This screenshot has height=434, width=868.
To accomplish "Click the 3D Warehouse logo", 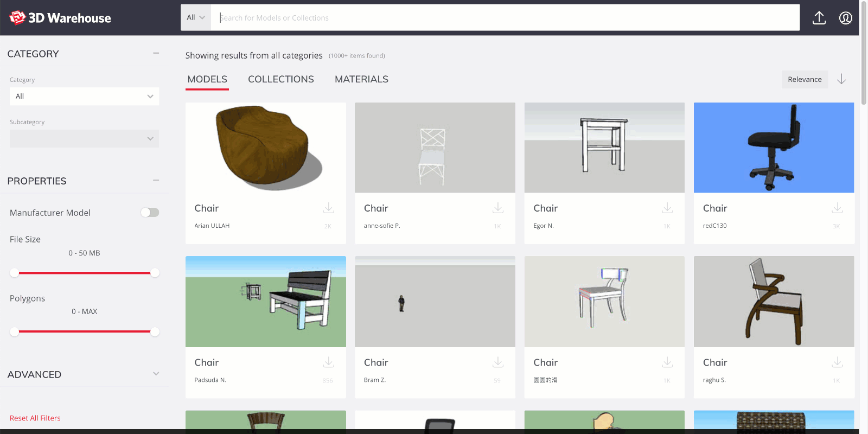I will pos(60,18).
